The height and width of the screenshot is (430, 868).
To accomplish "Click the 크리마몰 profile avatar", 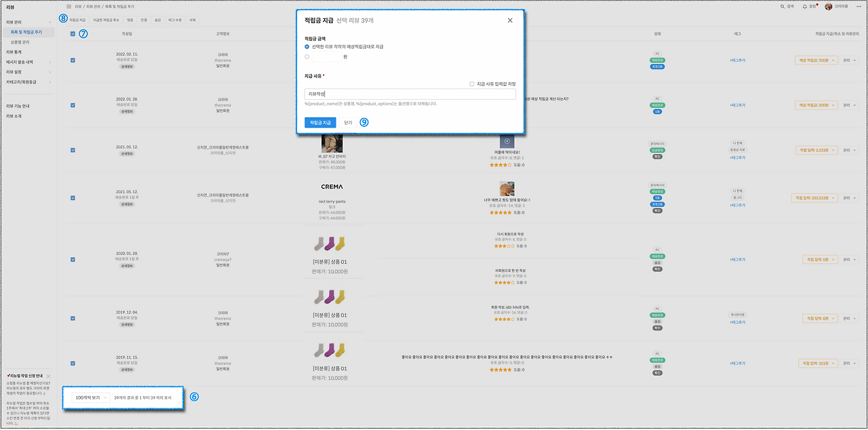I will coord(829,6).
